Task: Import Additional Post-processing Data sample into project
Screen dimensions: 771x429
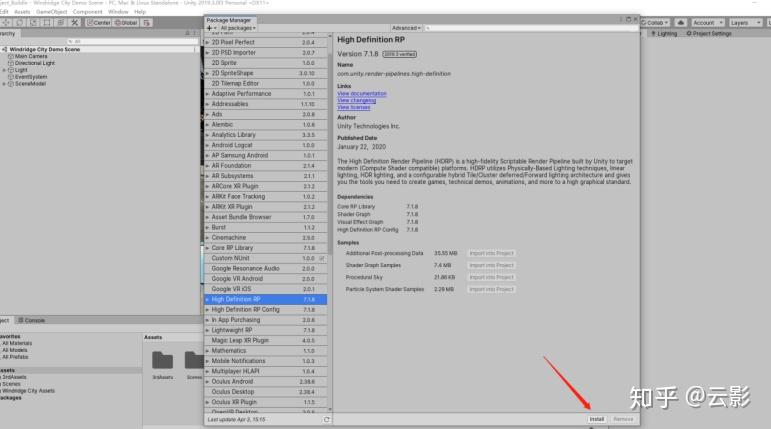Action: point(491,253)
